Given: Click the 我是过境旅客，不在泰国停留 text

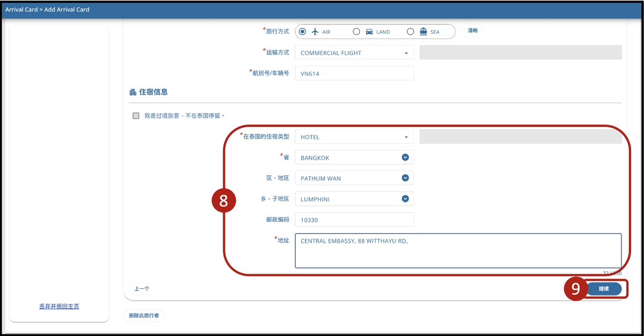Looking at the screenshot, I should coord(184,116).
